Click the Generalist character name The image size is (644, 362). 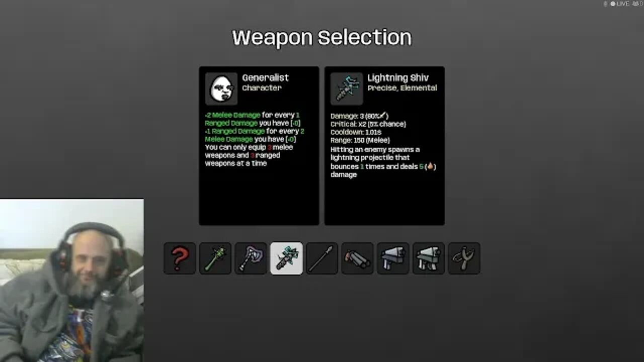pos(265,77)
